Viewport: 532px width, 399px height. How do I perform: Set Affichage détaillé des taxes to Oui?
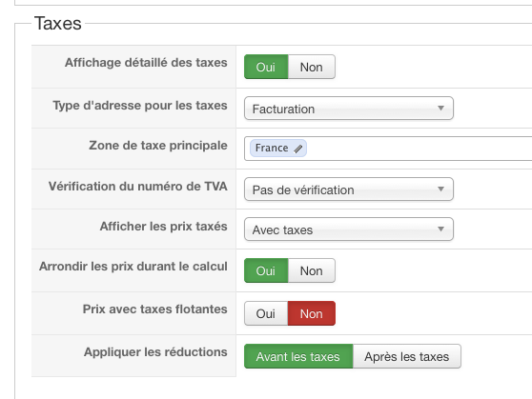(x=266, y=67)
